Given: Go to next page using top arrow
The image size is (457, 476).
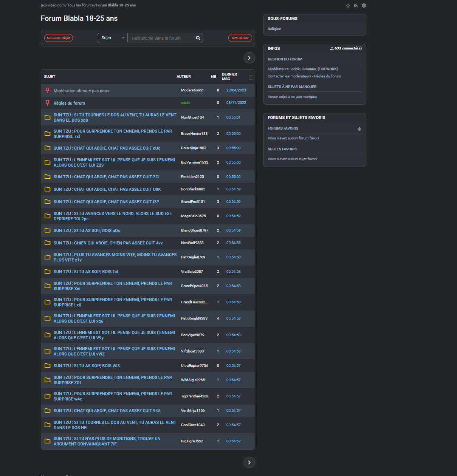Looking at the screenshot, I should (x=249, y=58).
